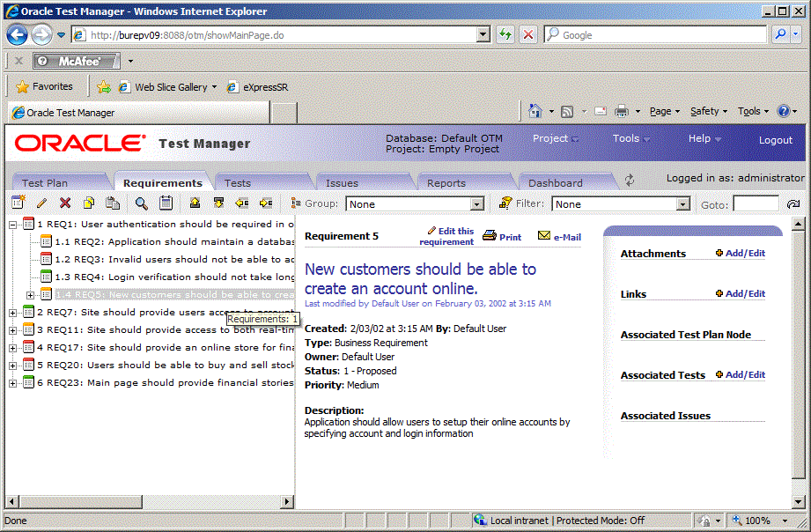
Task: Click the Print icon in IE command bar
Action: (x=622, y=111)
